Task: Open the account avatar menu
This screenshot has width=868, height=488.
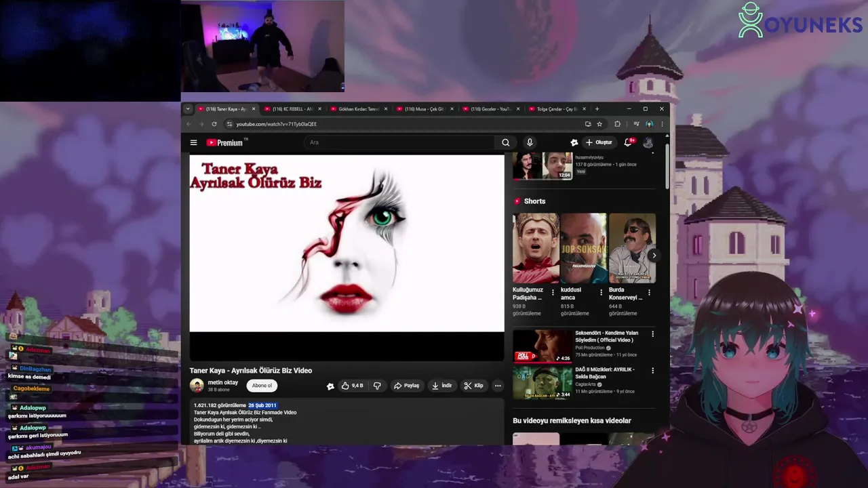Action: [x=648, y=142]
